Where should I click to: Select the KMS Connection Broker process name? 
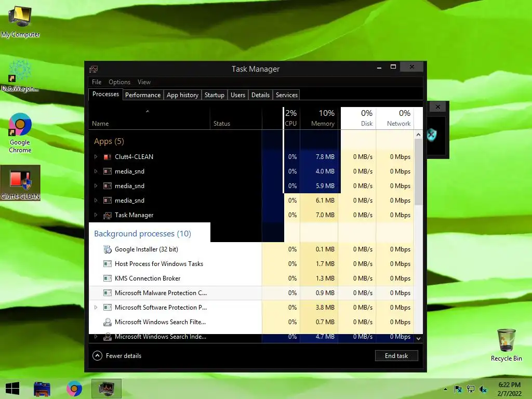point(147,278)
